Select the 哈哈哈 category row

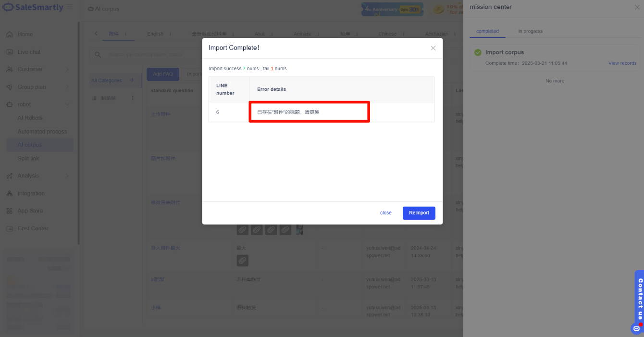[x=114, y=98]
